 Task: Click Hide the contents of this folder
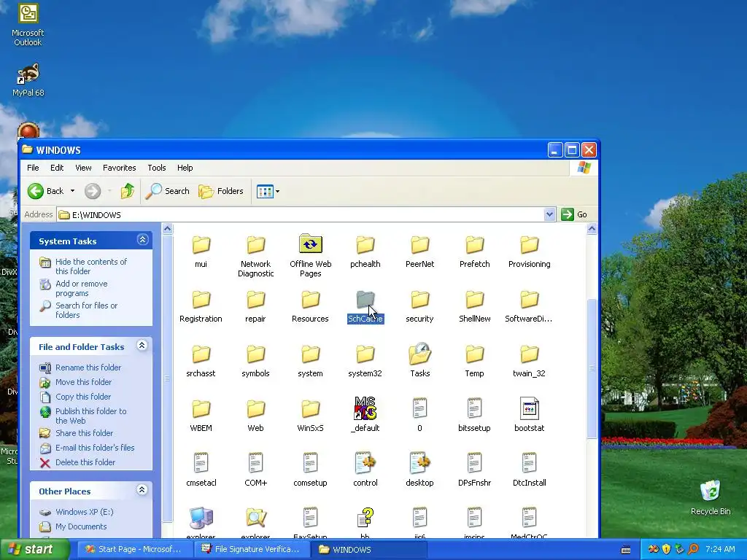(91, 266)
